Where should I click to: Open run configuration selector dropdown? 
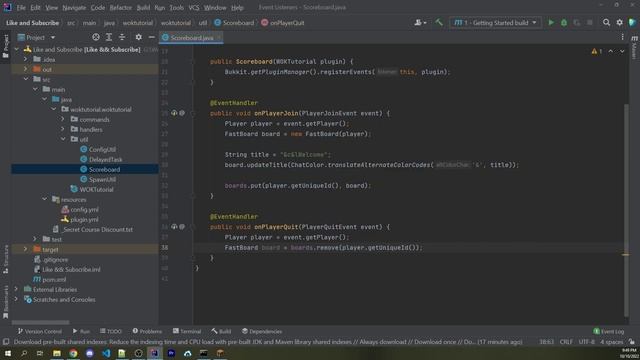(x=496, y=23)
